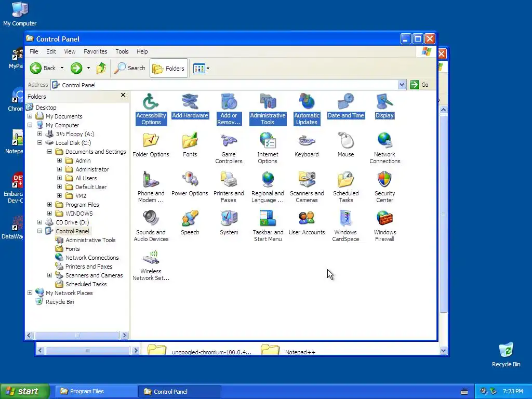Collapse My Computer tree node

click(30, 125)
